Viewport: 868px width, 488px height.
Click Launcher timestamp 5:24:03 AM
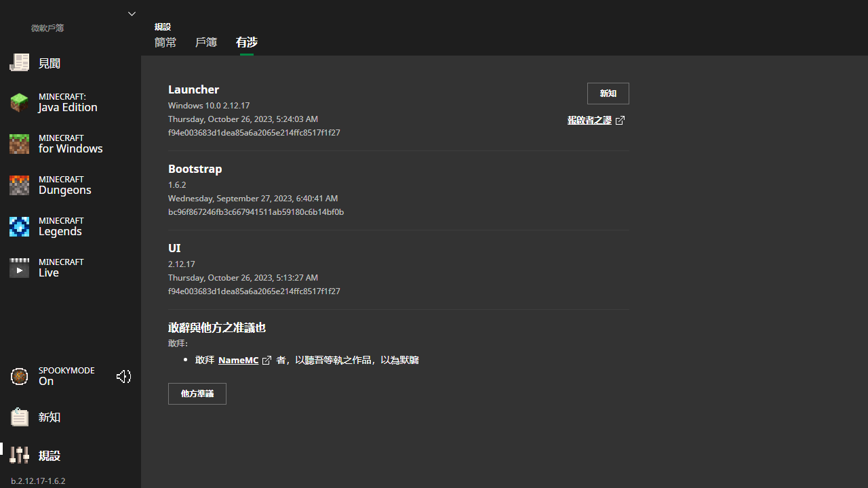(297, 119)
